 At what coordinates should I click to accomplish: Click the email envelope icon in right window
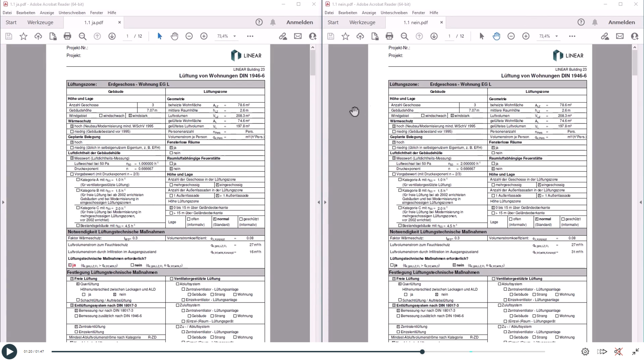coord(620,36)
